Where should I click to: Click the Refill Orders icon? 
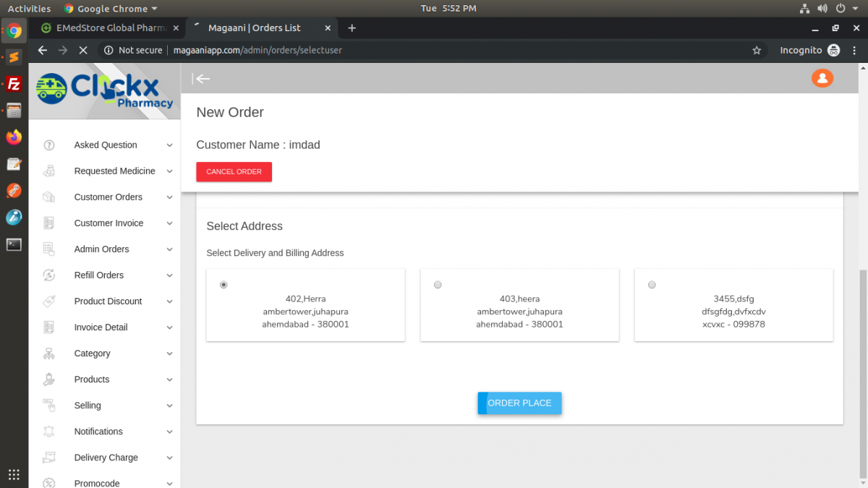pos(49,275)
